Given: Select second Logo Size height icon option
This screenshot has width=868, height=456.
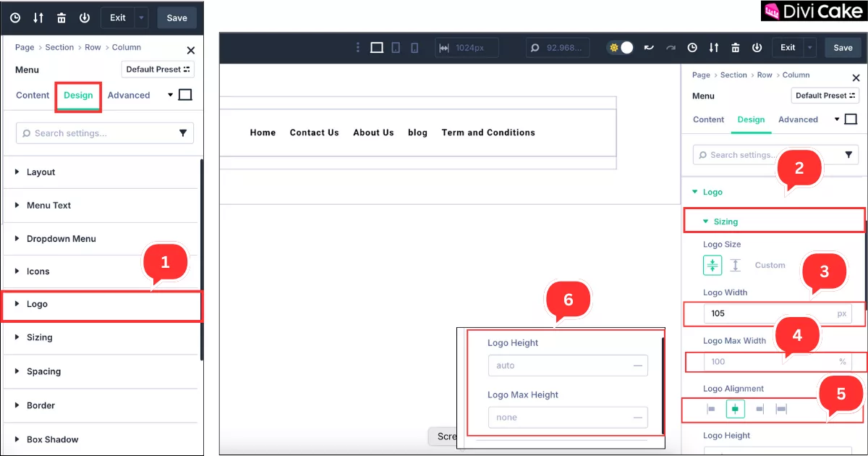Looking at the screenshot, I should [x=736, y=265].
